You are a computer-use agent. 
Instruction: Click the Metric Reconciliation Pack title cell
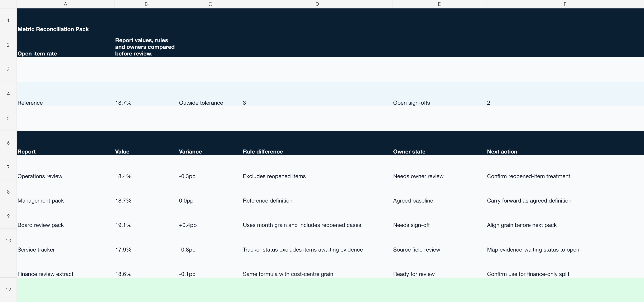(x=66, y=20)
